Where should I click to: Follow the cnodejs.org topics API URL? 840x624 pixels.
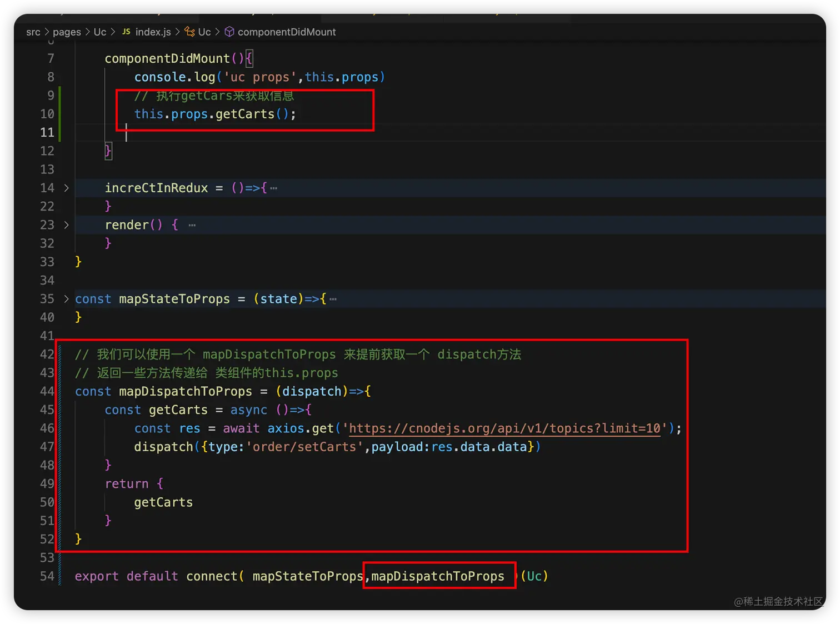tap(504, 428)
